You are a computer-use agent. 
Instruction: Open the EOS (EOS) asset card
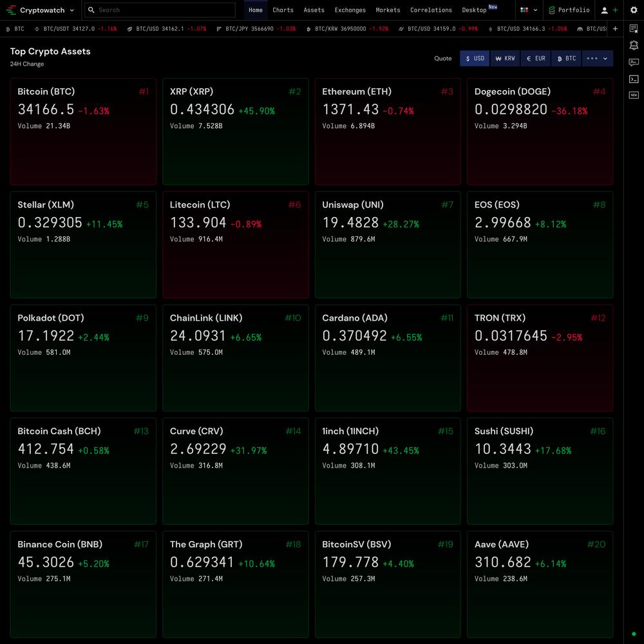(x=540, y=245)
